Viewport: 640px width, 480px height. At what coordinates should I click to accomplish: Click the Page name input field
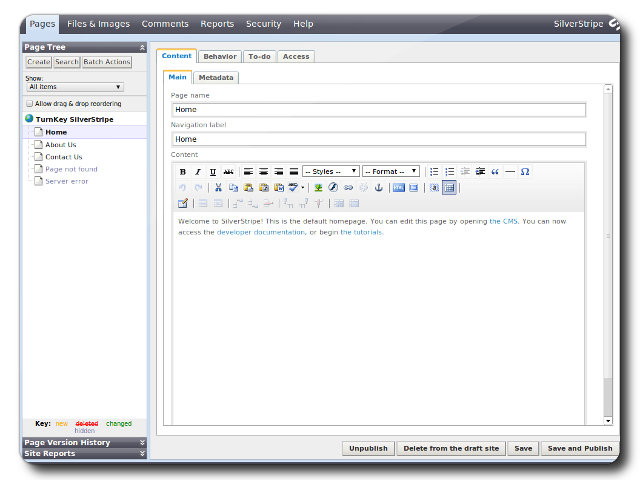(x=378, y=110)
